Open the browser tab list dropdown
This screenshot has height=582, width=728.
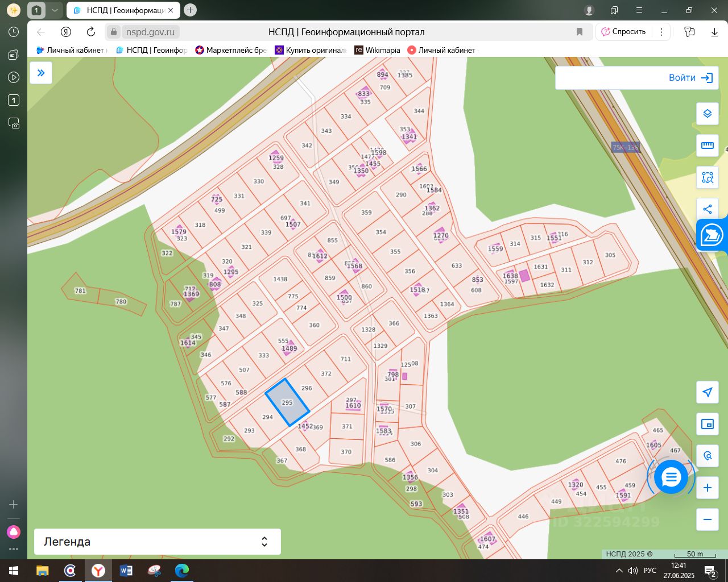(55, 10)
